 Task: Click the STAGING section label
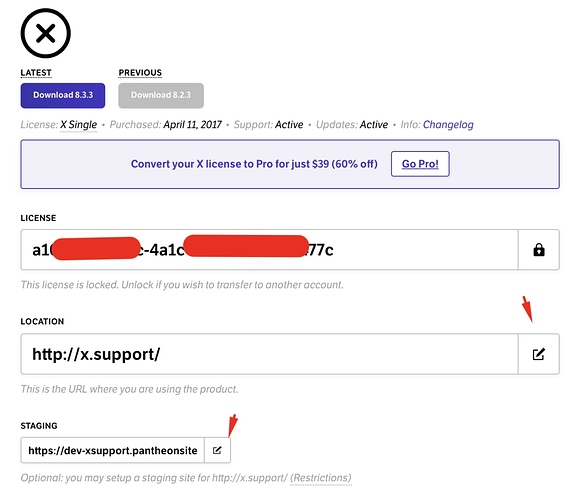click(x=39, y=426)
